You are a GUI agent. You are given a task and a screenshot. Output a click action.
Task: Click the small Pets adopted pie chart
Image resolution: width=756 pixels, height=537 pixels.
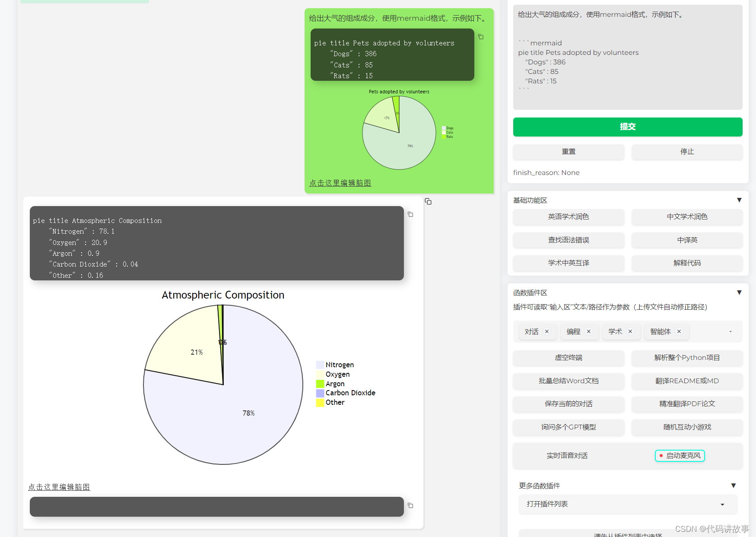399,133
